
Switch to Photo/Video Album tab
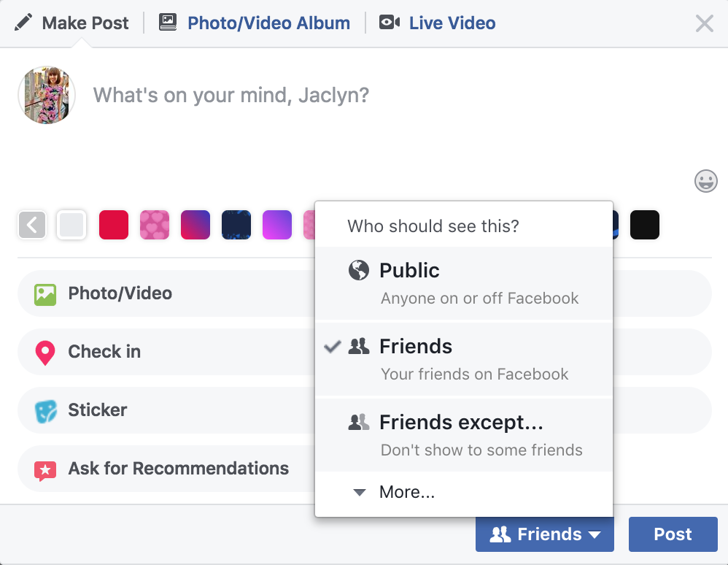(255, 23)
